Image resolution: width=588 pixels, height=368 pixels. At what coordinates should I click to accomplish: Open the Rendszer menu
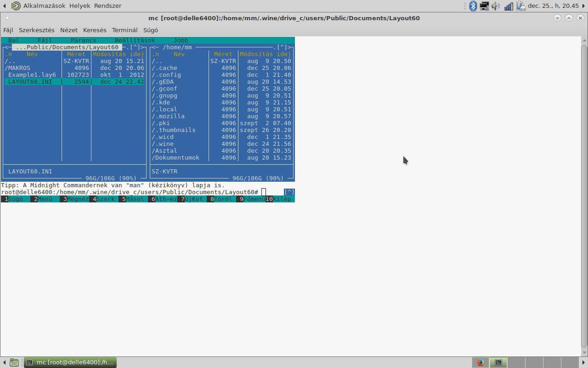107,6
